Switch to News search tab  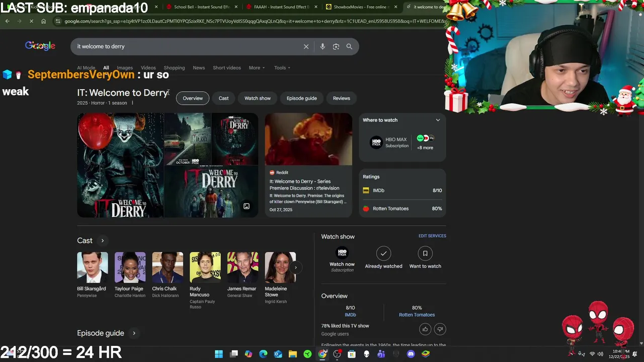click(x=199, y=68)
